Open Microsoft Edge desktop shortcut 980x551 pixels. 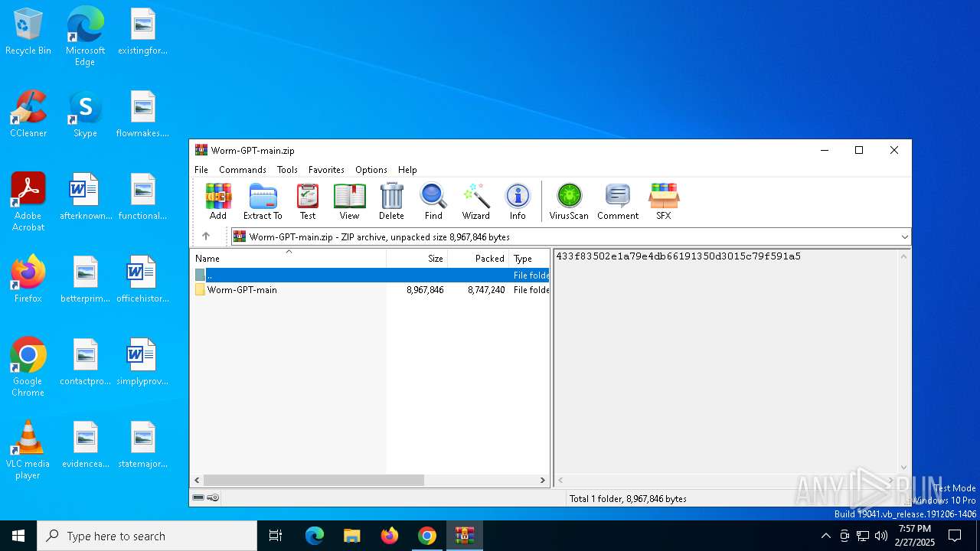click(85, 36)
